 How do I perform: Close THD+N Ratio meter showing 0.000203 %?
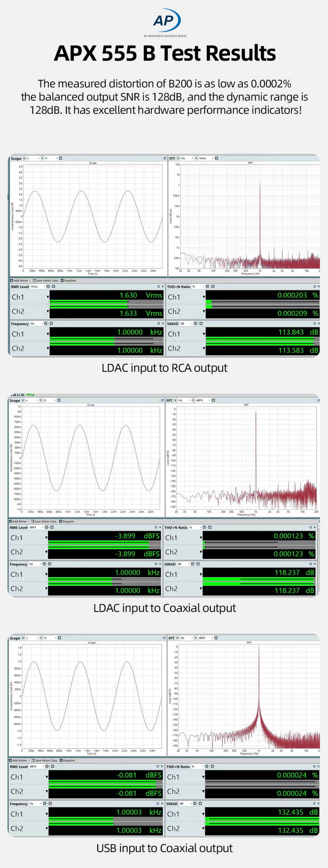pos(319,286)
